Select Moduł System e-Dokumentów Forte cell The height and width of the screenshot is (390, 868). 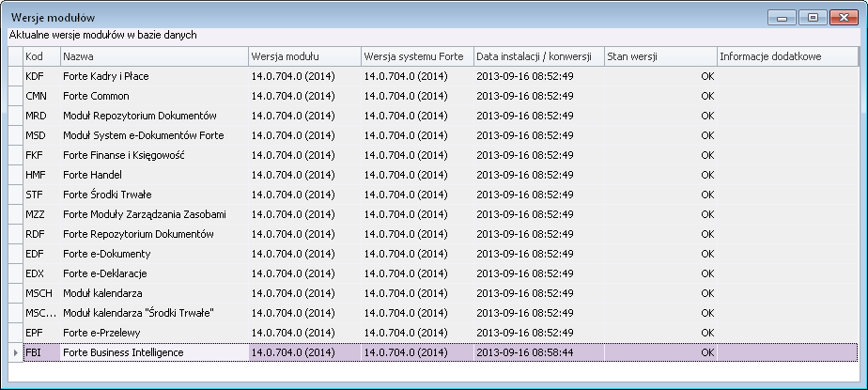pyautogui.click(x=154, y=135)
